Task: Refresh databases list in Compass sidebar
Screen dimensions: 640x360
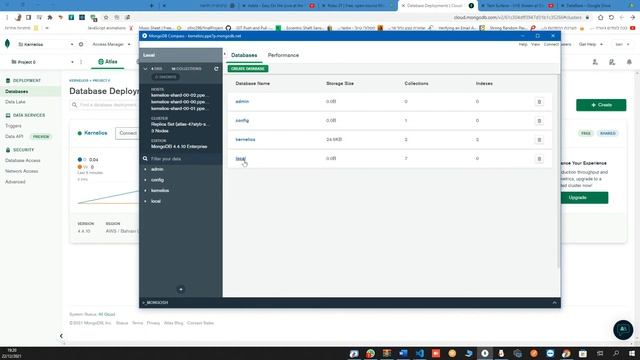Action: click(x=216, y=69)
